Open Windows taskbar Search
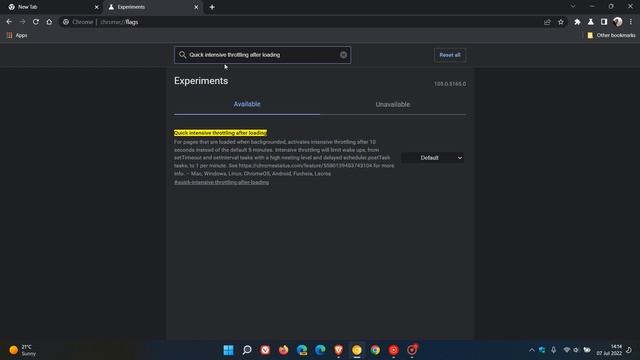This screenshot has height=360, width=640. [247, 350]
